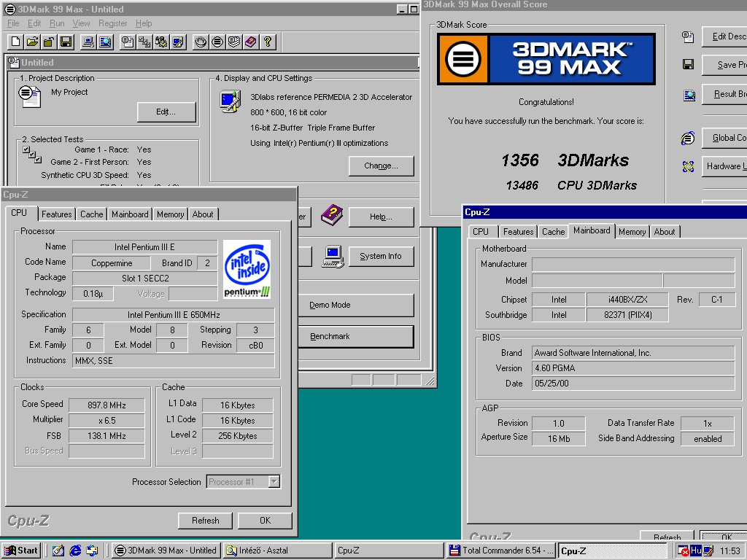Click the 1356 3DMarks score text
This screenshot has width=747, height=560.
tap(565, 160)
